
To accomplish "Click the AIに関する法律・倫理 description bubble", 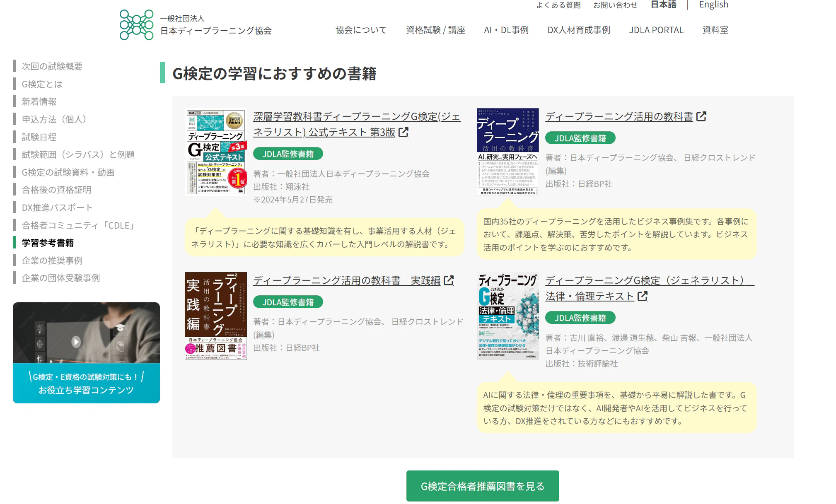I will [x=616, y=408].
